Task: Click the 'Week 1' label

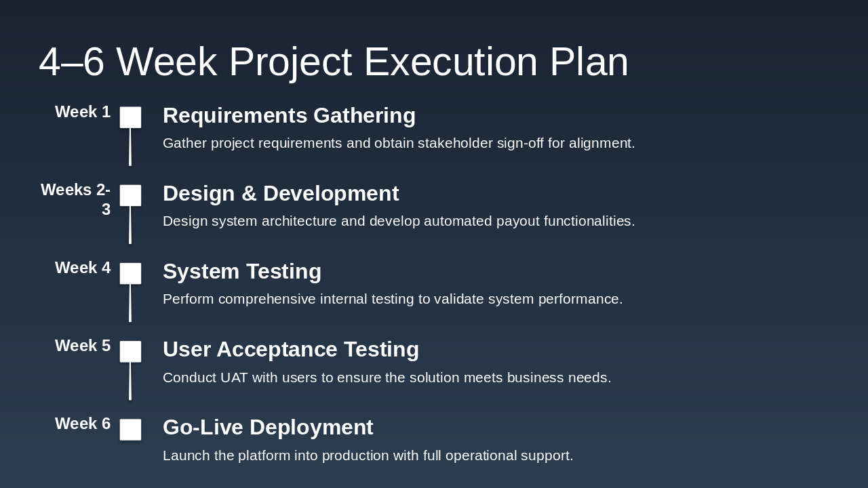Action: pyautogui.click(x=83, y=112)
